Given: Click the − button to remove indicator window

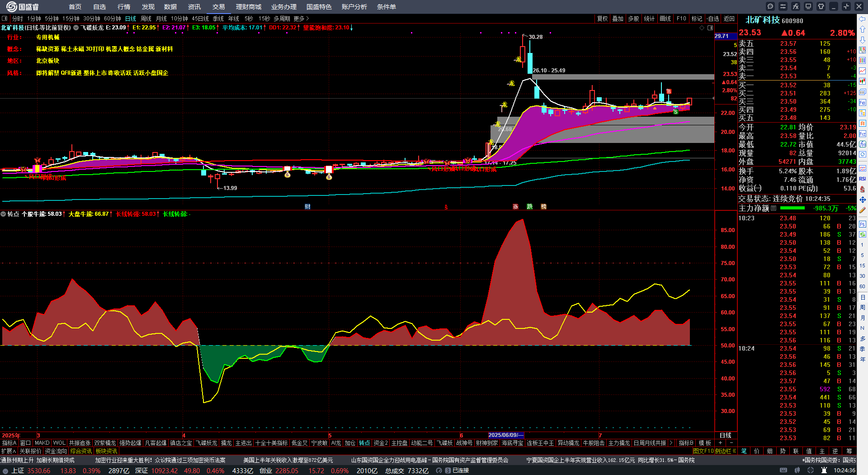Looking at the screenshot, I should pos(731,443).
